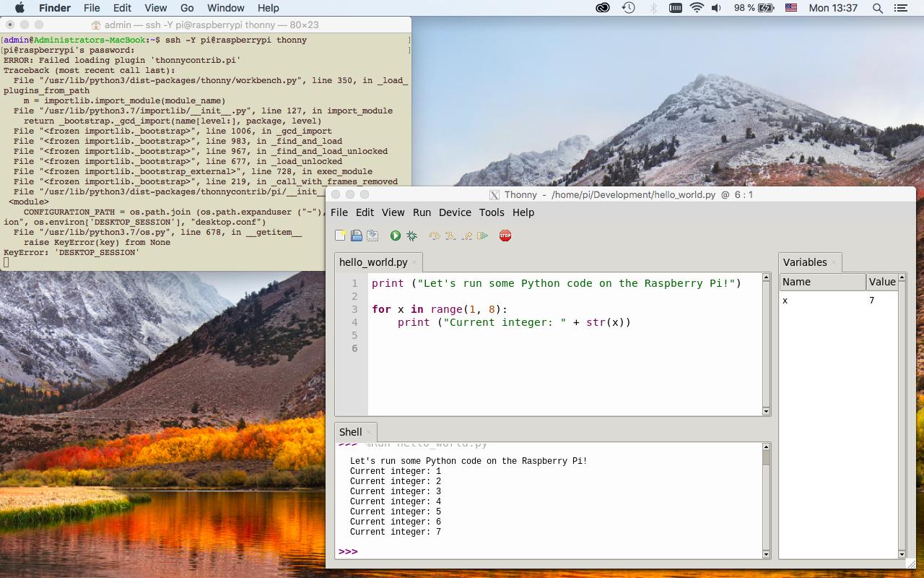This screenshot has width=924, height=578.
Task: Open Spotlight search magnifier
Action: [878, 8]
